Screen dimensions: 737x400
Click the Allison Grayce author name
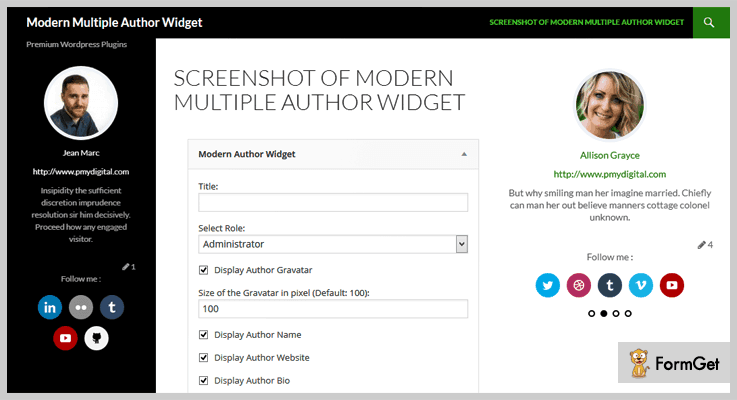coord(610,155)
